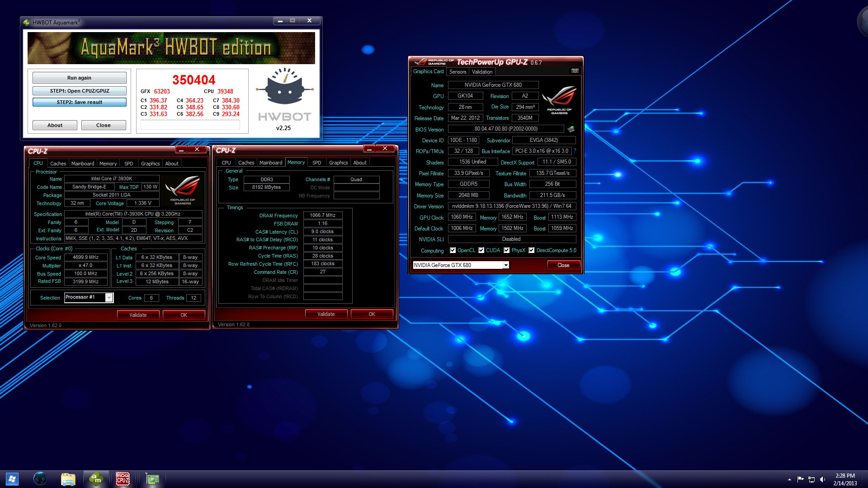Open SPD tab in left CPU-Z window
This screenshot has height=488, width=868.
129,164
